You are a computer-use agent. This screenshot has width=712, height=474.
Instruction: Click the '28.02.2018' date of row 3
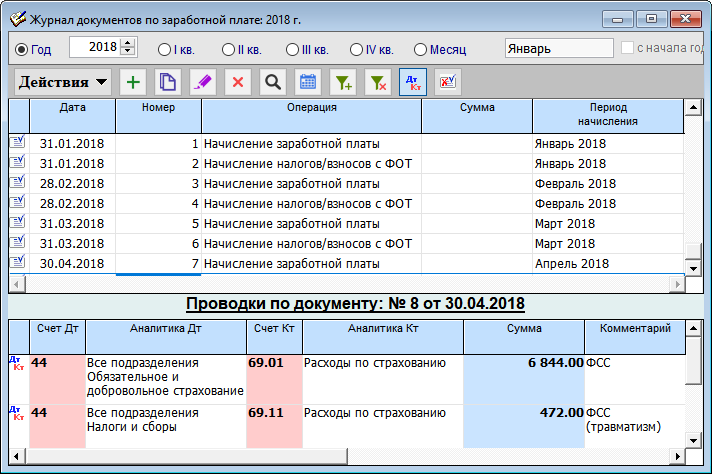[72, 184]
